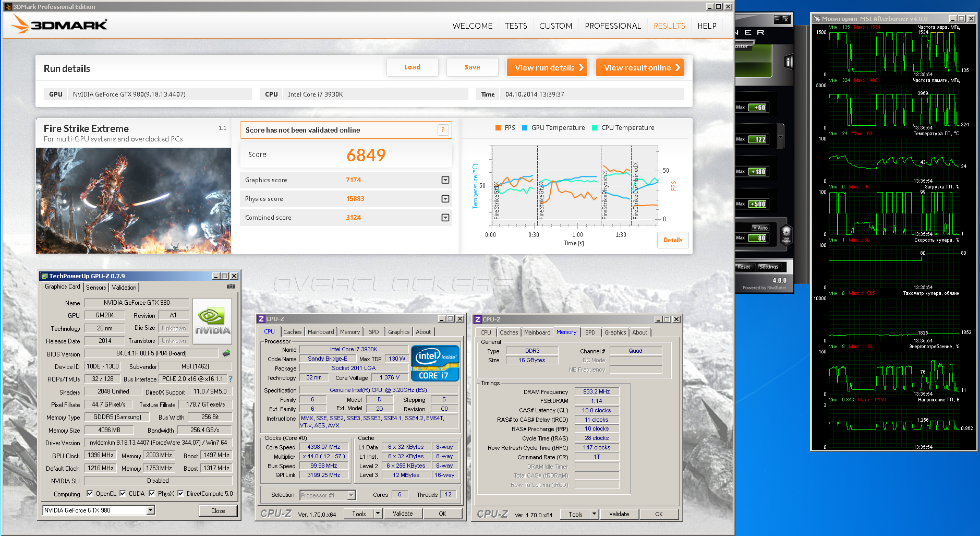Click Validate in the left CPU-Z window
This screenshot has width=980, height=536.
403,514
